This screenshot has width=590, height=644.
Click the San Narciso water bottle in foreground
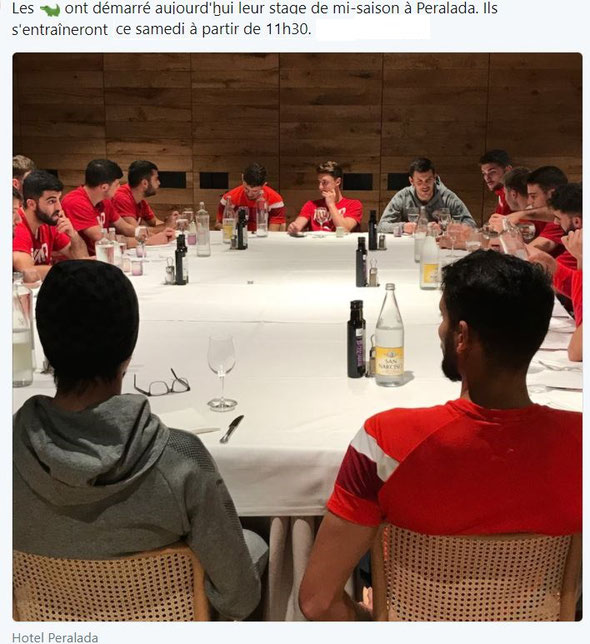[389, 336]
